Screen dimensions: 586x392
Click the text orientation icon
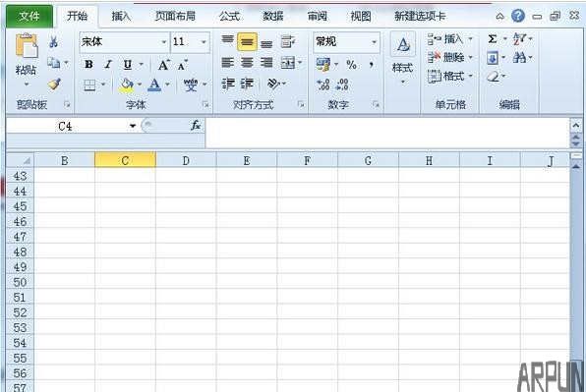[273, 84]
